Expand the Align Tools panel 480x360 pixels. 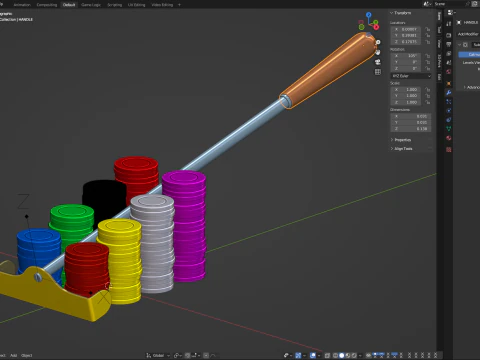pos(402,148)
